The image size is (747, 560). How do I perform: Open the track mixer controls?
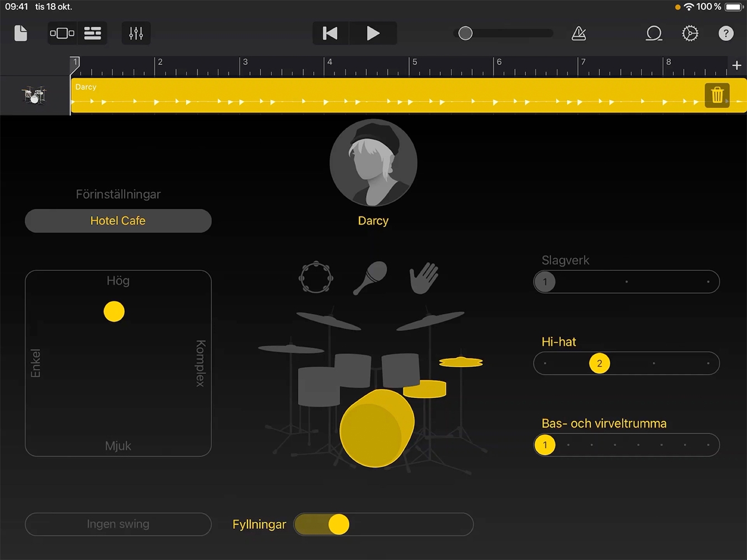point(136,33)
